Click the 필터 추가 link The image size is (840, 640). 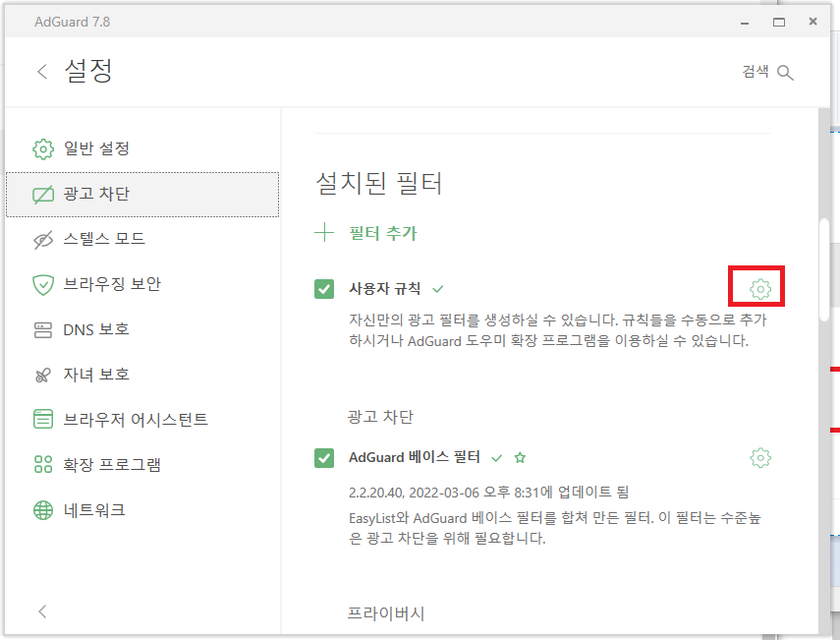382,233
